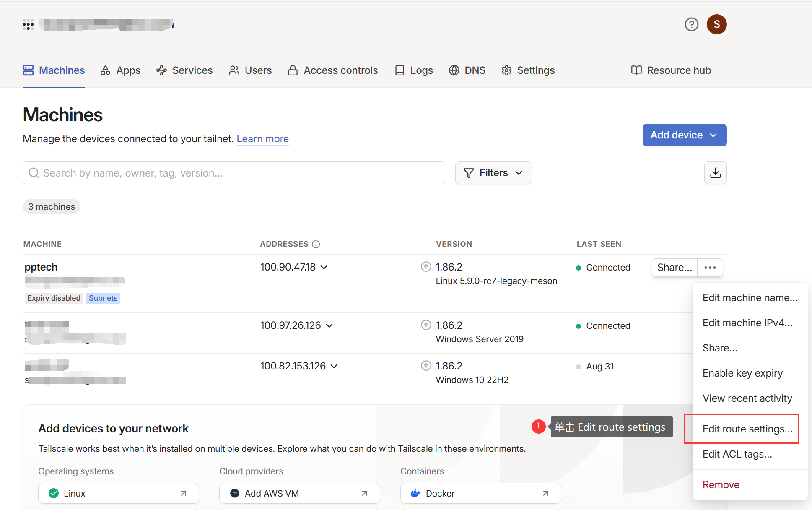Switch to the Access controls tab
Image resolution: width=812 pixels, height=510 pixels.
point(333,70)
